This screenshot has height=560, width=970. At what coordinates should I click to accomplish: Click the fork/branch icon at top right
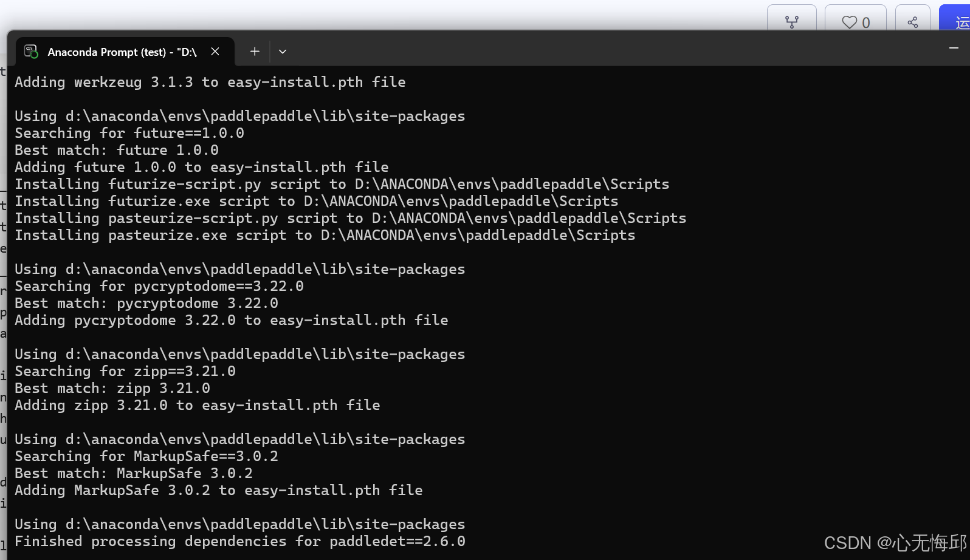[x=791, y=22]
